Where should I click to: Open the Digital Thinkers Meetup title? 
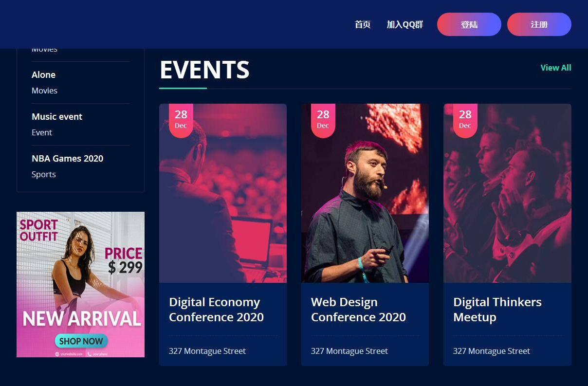coord(497,310)
